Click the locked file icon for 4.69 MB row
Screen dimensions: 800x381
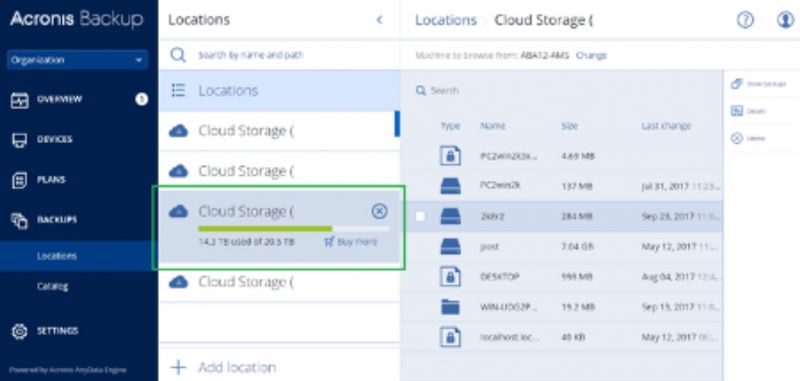(450, 156)
